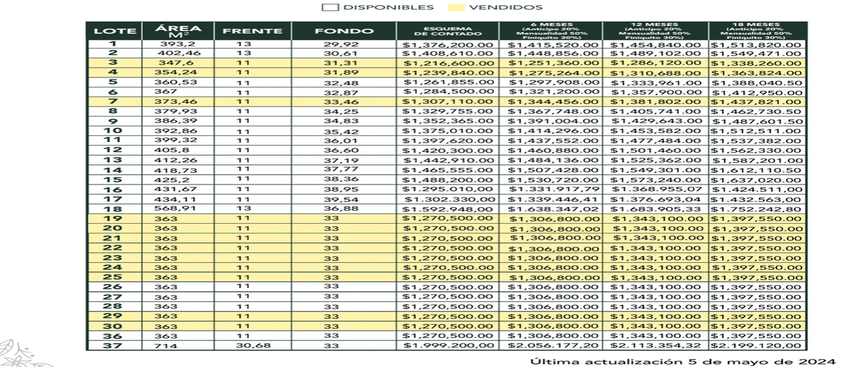Click the area value 393,2
Viewport: 868px width, 367px height.
[x=176, y=44]
